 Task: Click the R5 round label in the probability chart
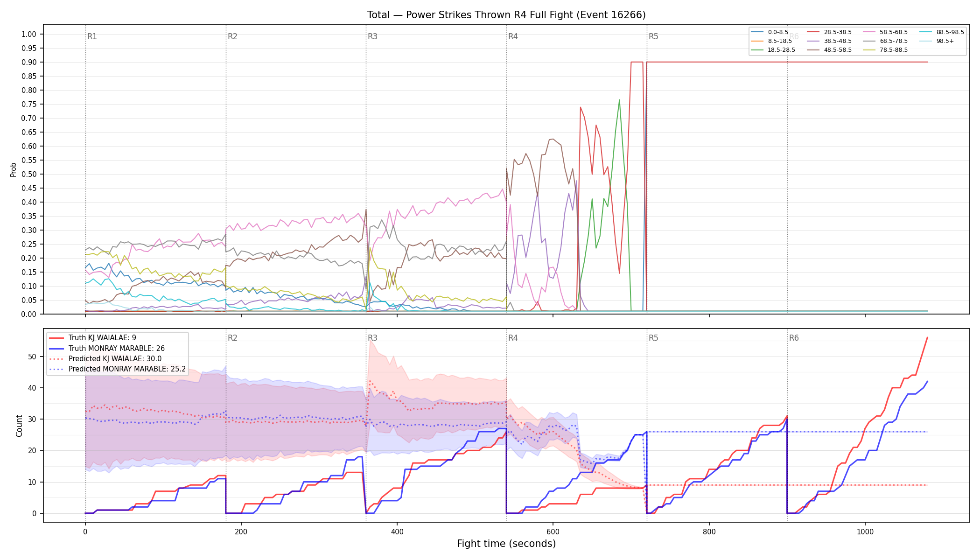[x=653, y=36]
